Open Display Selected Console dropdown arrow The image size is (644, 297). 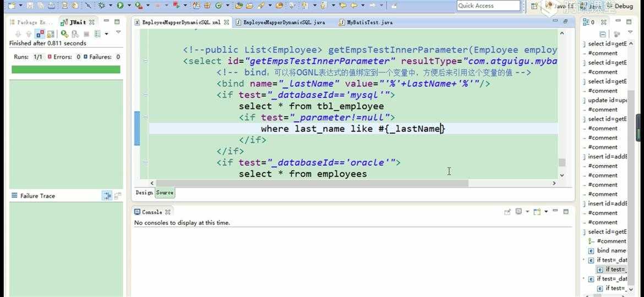(527, 212)
